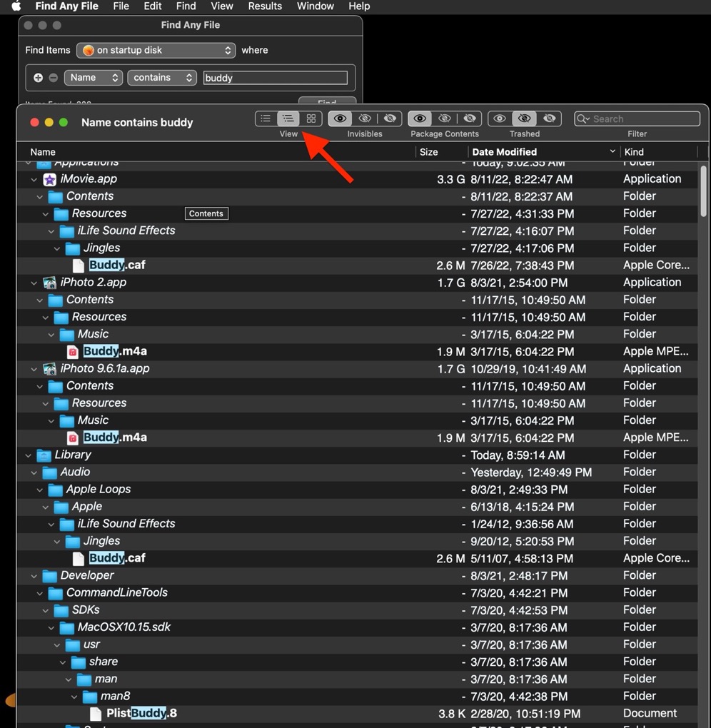Click the share folder icon
The width and height of the screenshot is (711, 728).
tap(79, 662)
